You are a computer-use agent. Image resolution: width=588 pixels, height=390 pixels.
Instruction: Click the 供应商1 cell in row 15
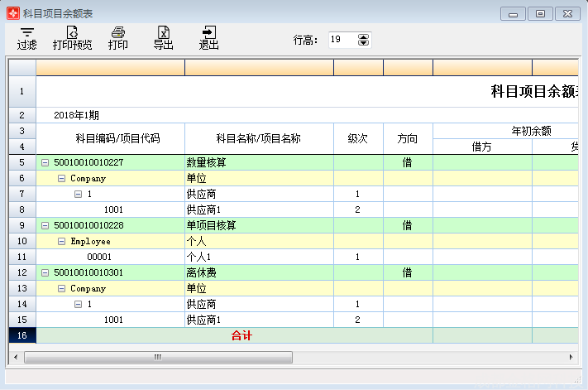258,320
